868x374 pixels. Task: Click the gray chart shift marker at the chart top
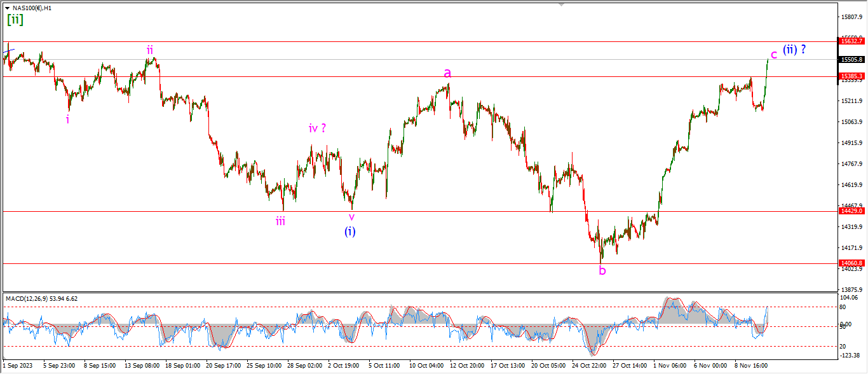coord(561,4)
